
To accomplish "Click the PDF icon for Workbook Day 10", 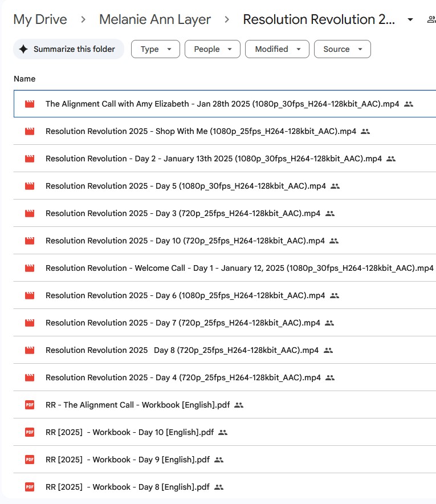I will pos(30,432).
